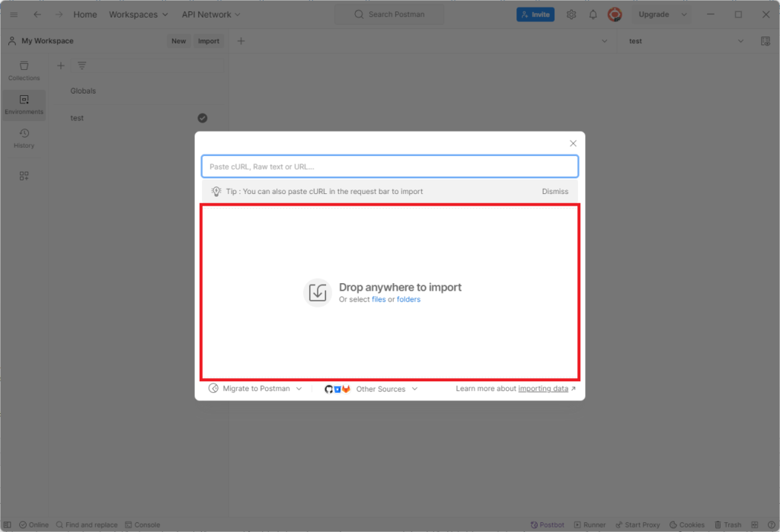This screenshot has height=532, width=780.
Task: Open notifications via the bell icon
Action: 593,14
